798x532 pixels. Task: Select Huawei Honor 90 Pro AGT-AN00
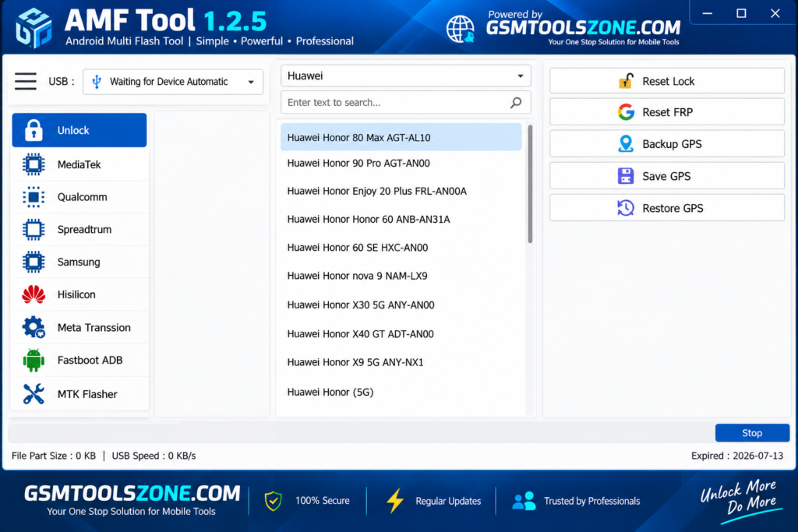pyautogui.click(x=401, y=164)
